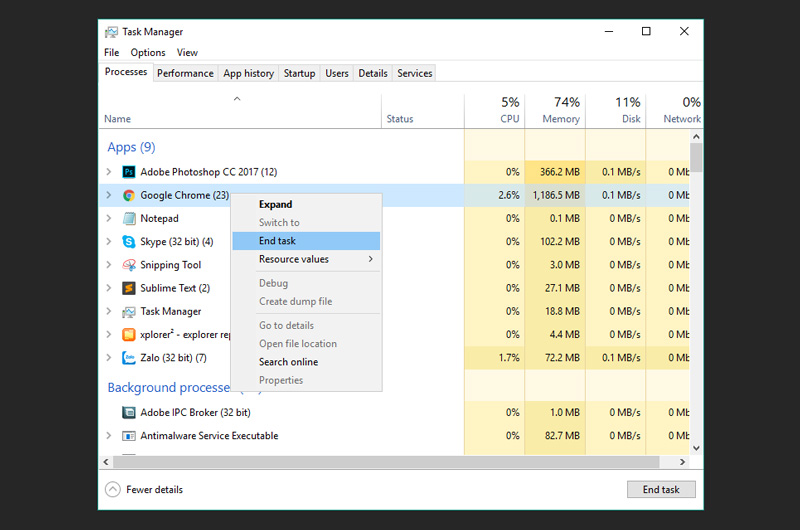Click the Notepad app icon

click(x=129, y=218)
